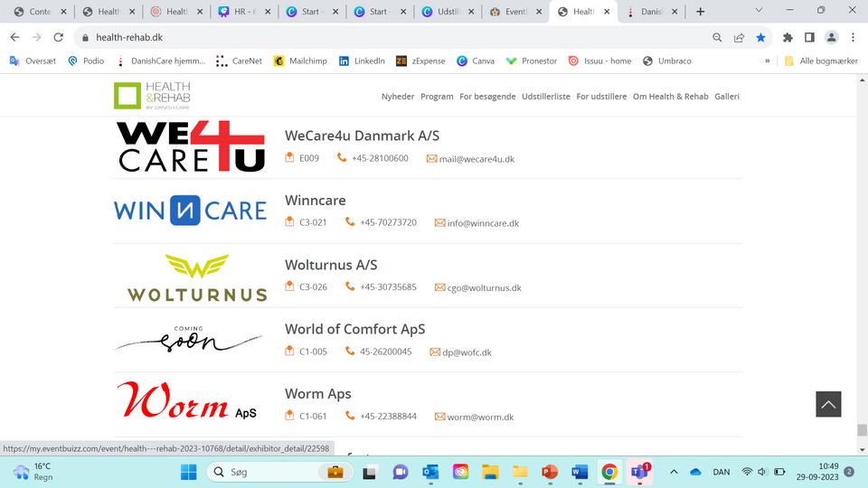
Task: Open the DanishCare hjemm... bookmark
Action: pyautogui.click(x=161, y=61)
